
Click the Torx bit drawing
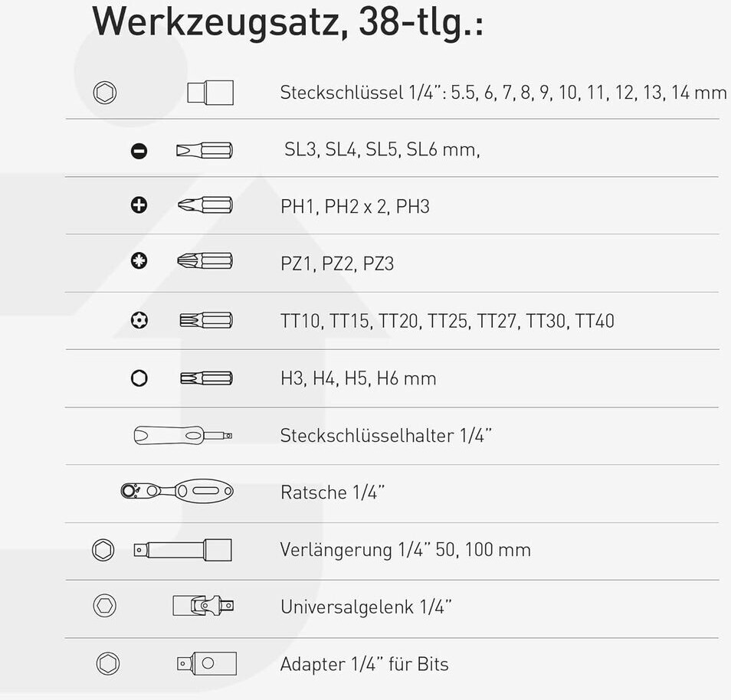(x=205, y=319)
